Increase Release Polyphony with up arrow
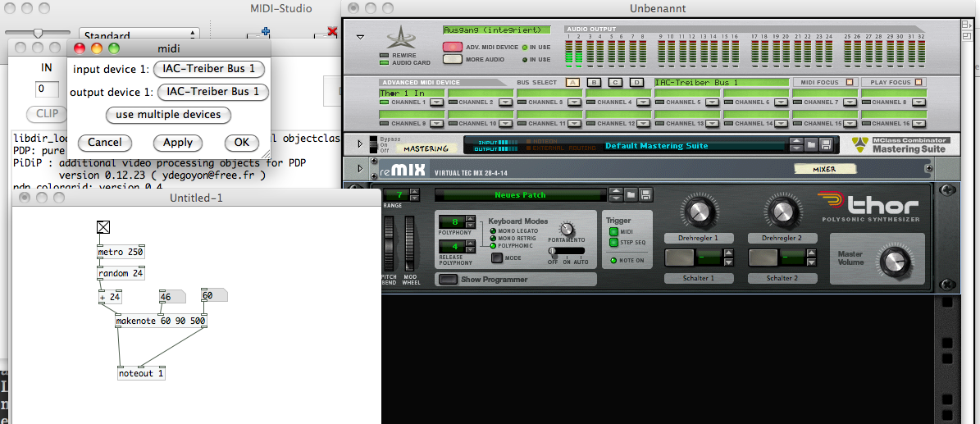The height and width of the screenshot is (424, 980). point(471,244)
